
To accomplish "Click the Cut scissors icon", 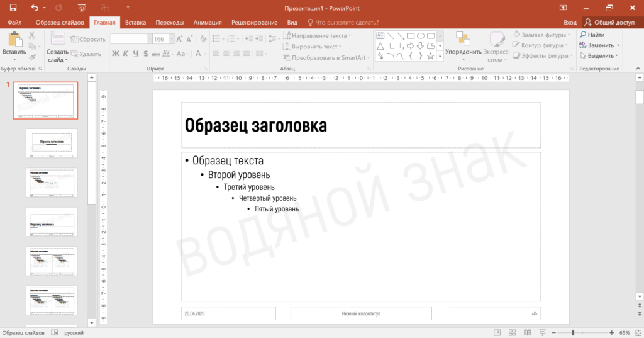I will [32, 36].
